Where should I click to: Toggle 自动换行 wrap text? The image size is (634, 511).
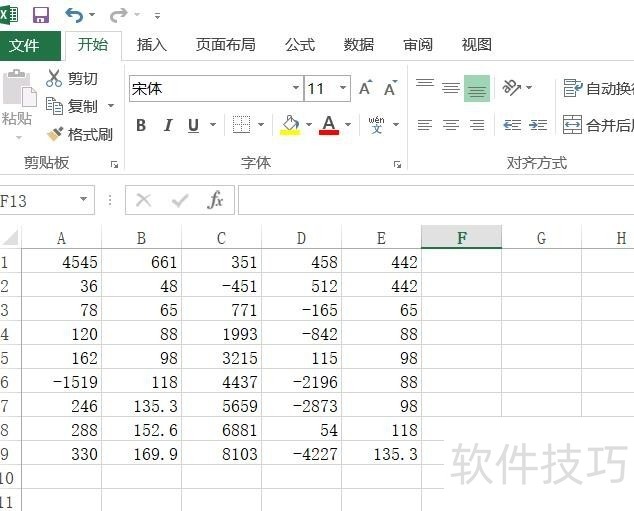598,88
